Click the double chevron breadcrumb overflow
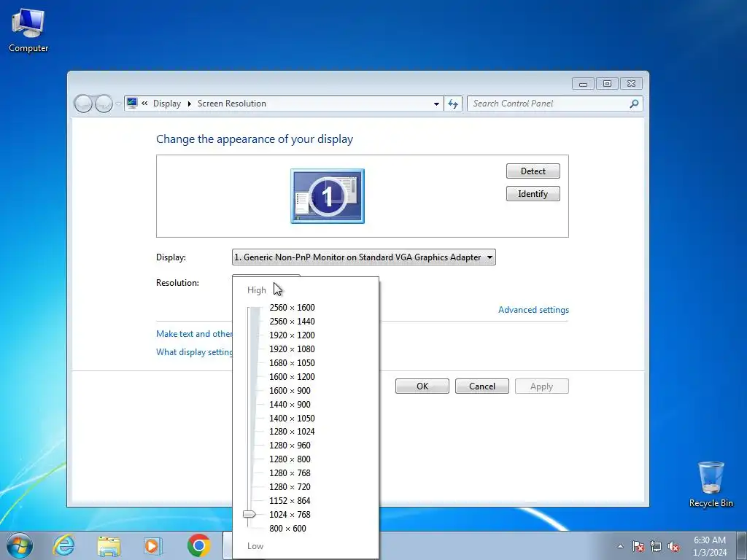The width and height of the screenshot is (747, 560). [144, 103]
